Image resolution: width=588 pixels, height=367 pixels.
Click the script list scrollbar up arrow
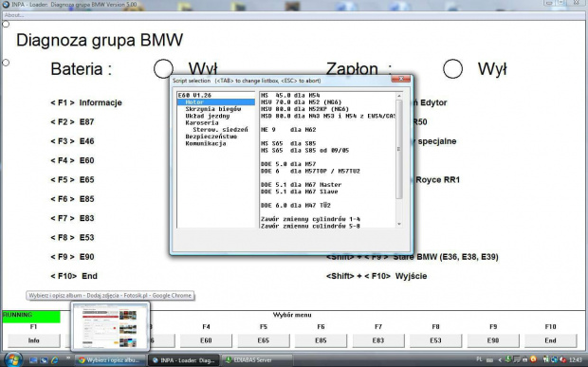tap(399, 96)
